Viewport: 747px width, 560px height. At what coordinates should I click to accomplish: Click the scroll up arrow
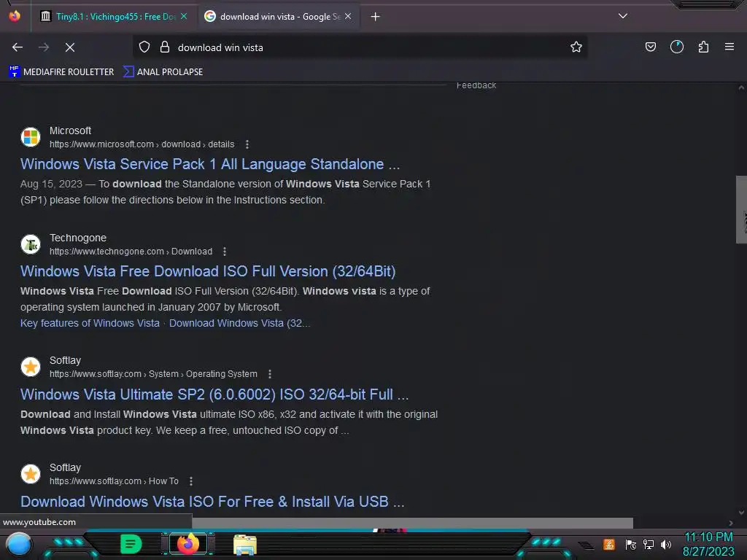coord(741,87)
